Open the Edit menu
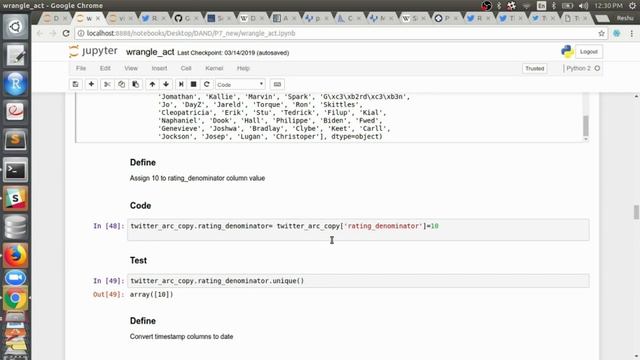The image size is (640, 360). (x=105, y=68)
